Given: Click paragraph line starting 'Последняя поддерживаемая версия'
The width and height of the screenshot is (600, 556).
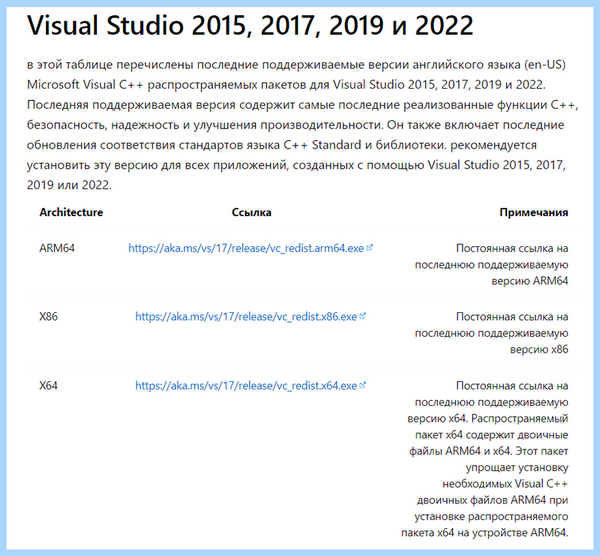Looking at the screenshot, I should coord(302,105).
